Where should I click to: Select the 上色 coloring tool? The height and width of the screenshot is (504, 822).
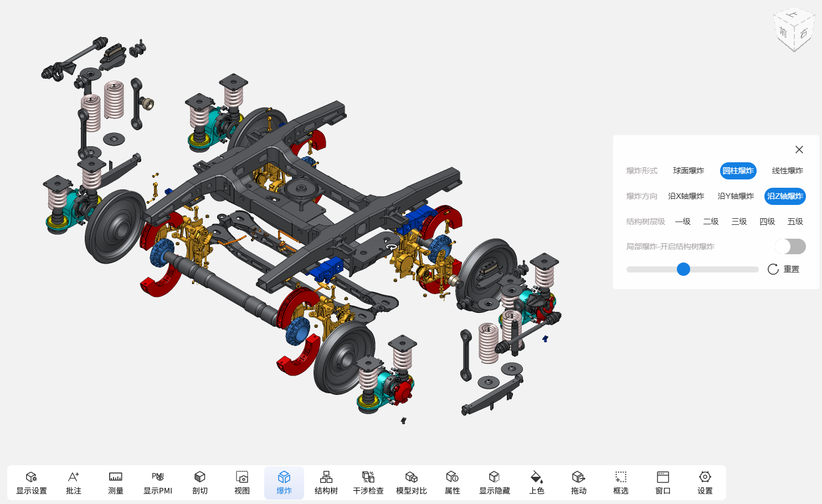[537, 482]
